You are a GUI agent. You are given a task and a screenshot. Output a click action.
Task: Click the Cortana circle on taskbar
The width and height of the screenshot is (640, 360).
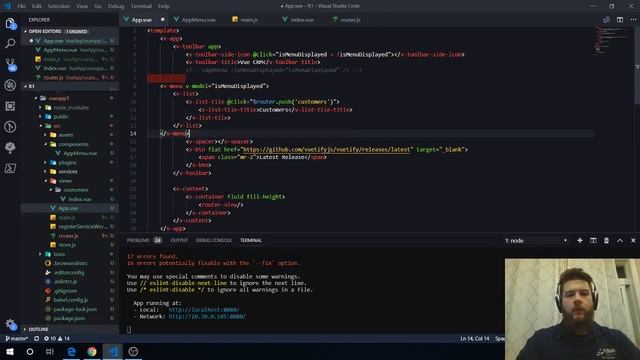pyautogui.click(x=30, y=351)
